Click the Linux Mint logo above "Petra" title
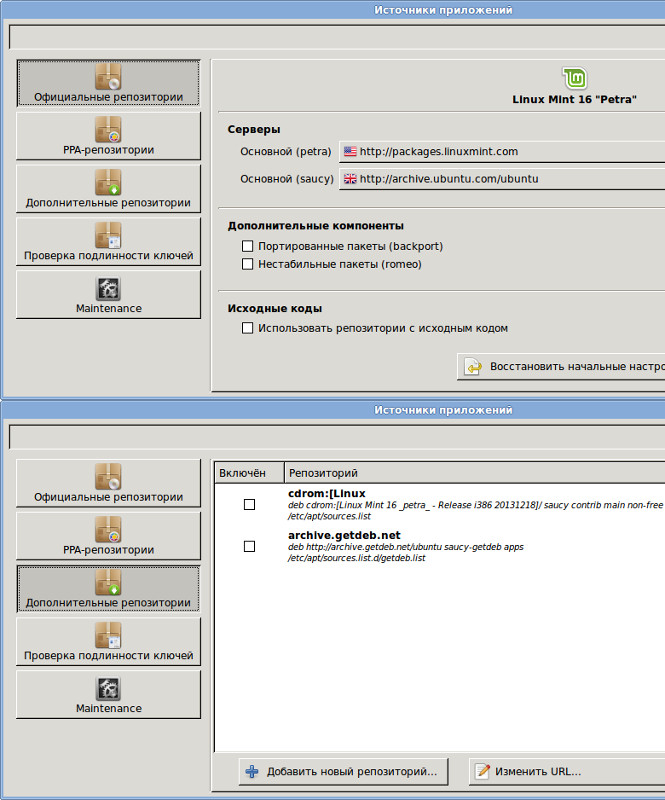 [x=573, y=79]
